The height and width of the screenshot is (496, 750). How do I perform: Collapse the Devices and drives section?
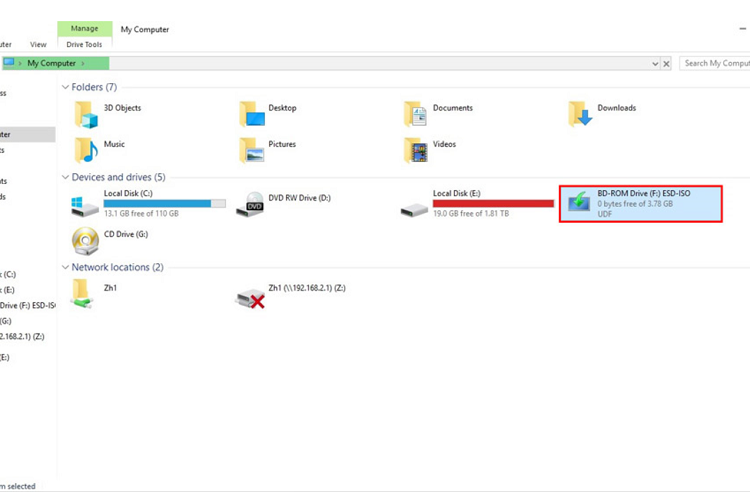(x=65, y=178)
